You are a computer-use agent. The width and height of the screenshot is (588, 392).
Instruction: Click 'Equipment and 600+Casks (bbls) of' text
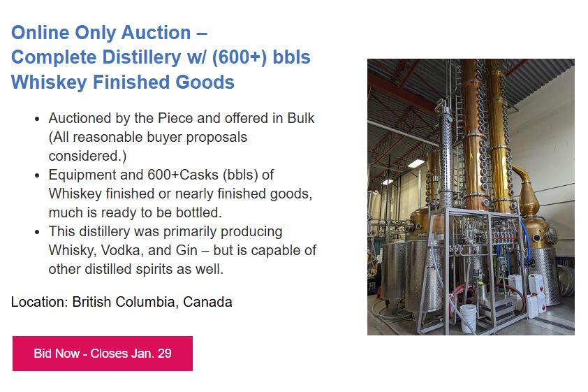(161, 175)
